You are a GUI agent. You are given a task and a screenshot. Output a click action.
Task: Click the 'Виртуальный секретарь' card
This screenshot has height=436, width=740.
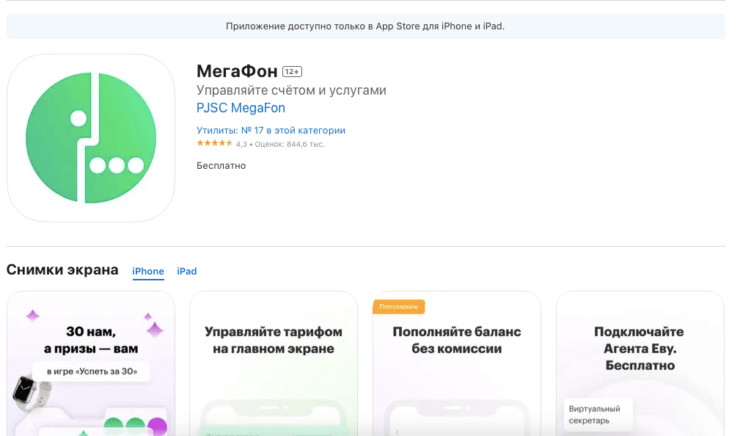(x=597, y=415)
